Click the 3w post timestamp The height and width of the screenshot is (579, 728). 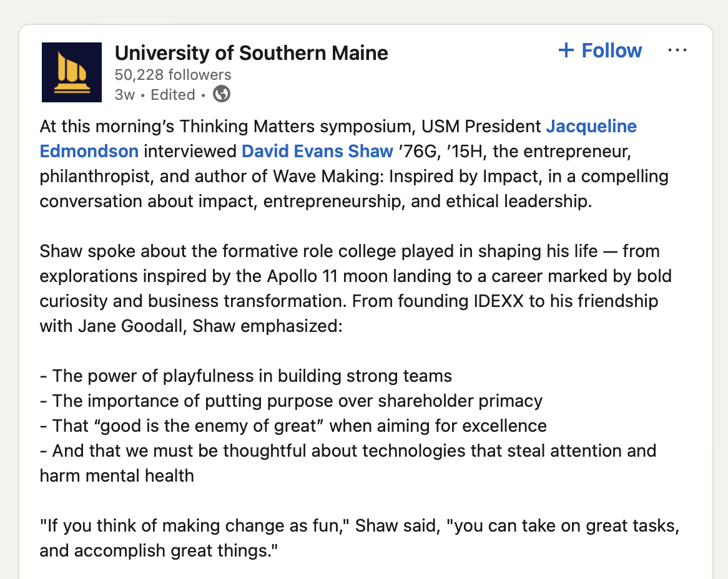[125, 95]
